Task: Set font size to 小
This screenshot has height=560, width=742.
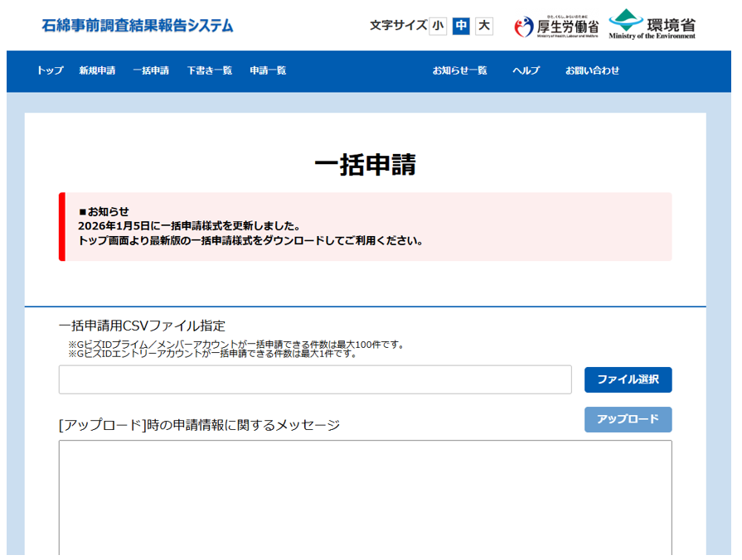Action: tap(438, 26)
